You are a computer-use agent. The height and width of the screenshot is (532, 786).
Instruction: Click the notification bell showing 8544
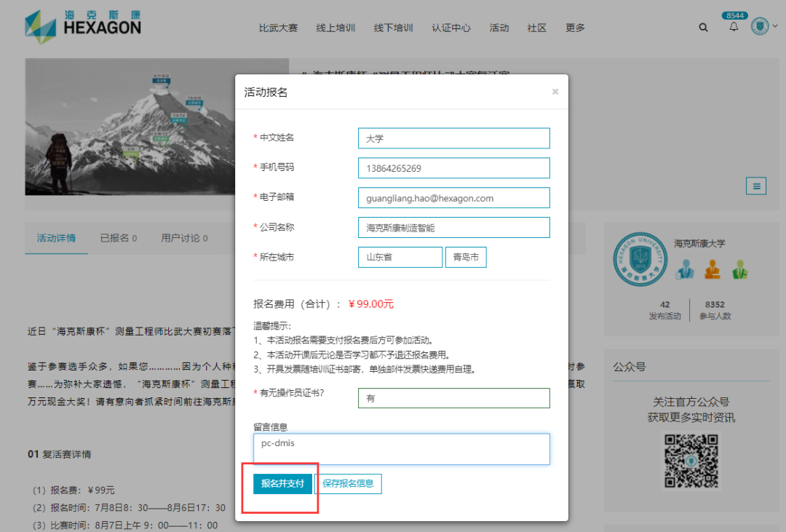(733, 27)
